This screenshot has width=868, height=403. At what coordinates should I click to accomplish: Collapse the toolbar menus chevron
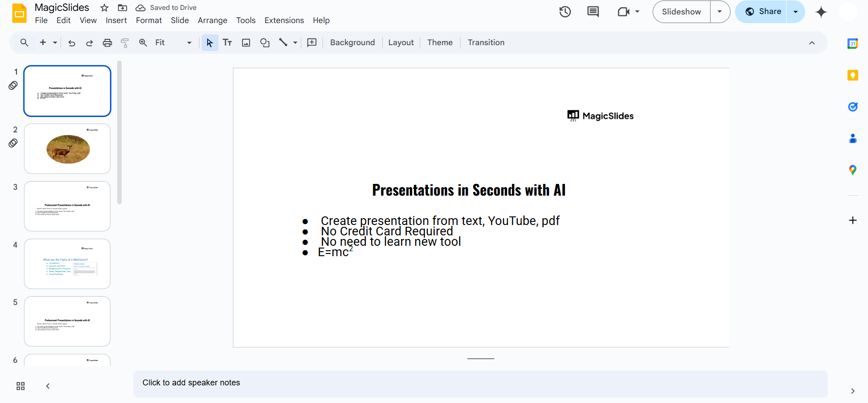(812, 42)
